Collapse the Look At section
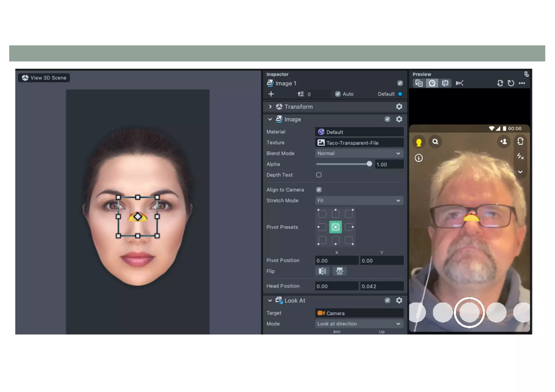 coord(270,300)
